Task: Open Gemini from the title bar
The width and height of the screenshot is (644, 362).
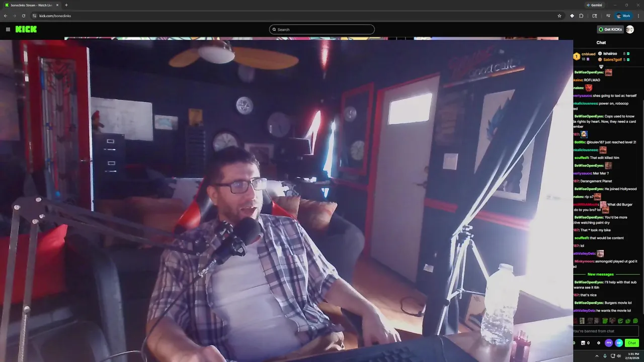Action: click(x=594, y=5)
